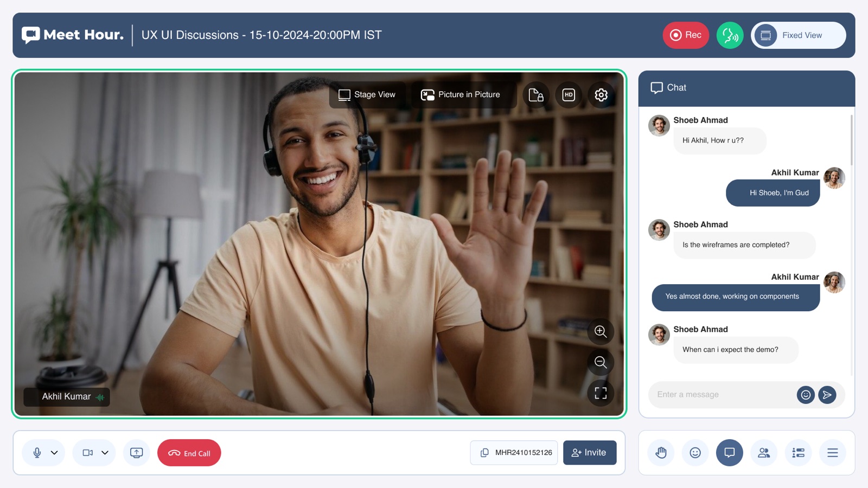Show the participants list
The width and height of the screenshot is (868, 488).
point(764,453)
